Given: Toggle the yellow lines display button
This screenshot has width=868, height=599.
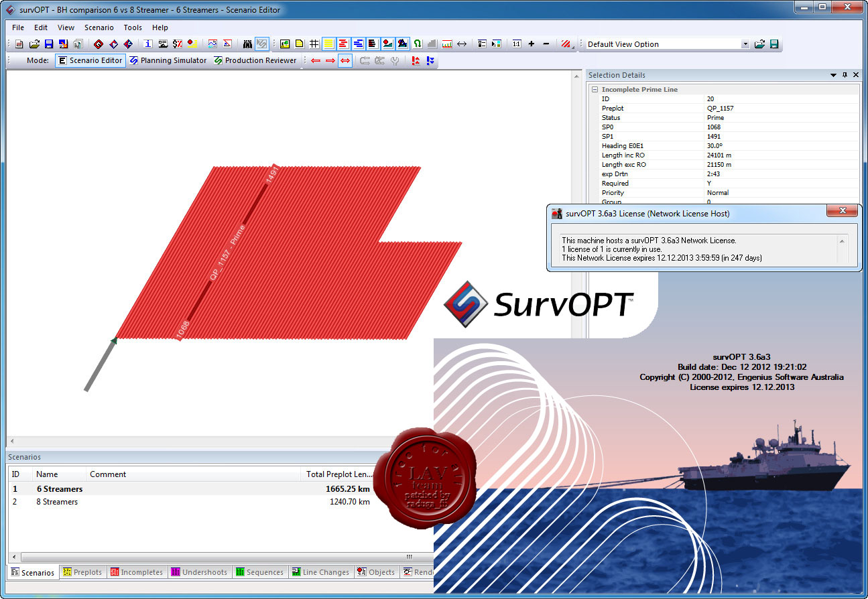Looking at the screenshot, I should tap(328, 44).
